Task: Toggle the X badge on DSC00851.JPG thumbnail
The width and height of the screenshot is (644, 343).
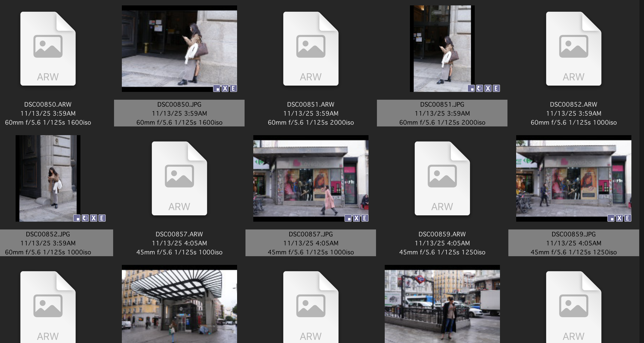Action: coord(488,88)
